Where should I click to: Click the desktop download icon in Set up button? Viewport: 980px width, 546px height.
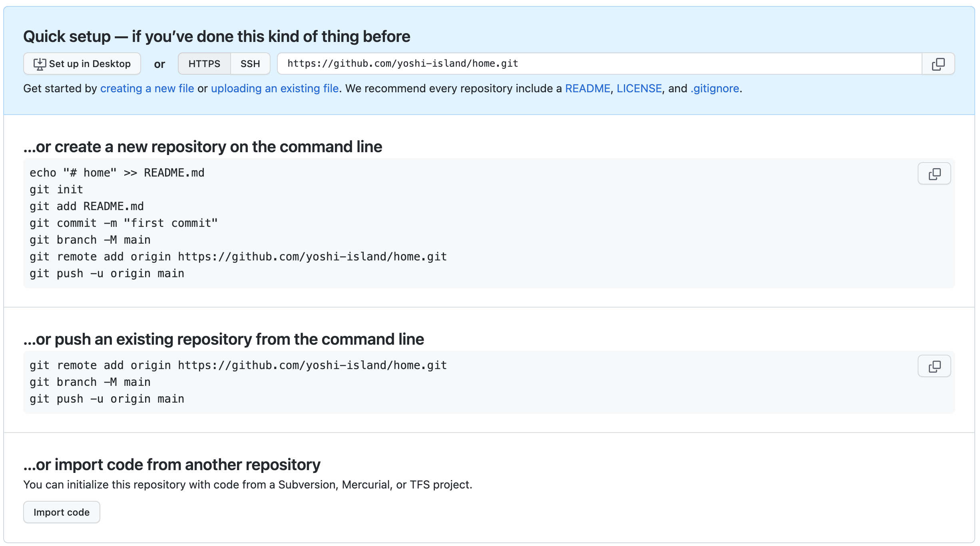[40, 64]
